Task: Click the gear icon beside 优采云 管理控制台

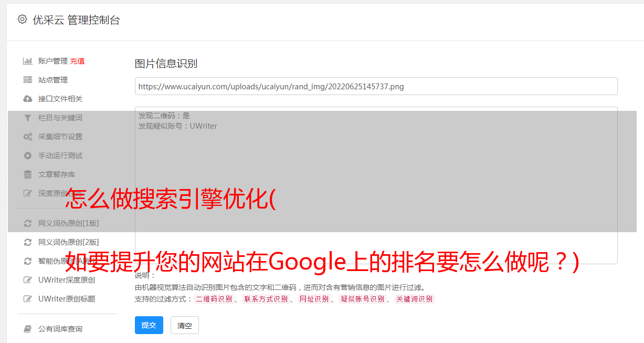Action: [x=22, y=19]
